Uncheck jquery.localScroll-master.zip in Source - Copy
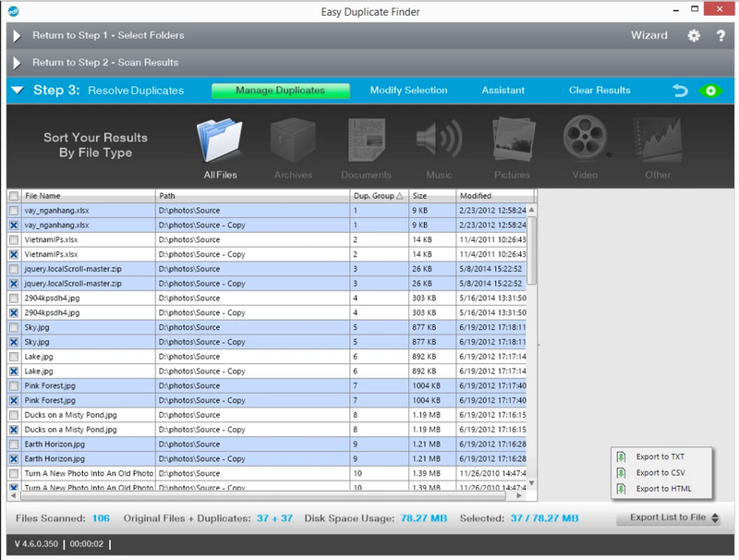The height and width of the screenshot is (560, 739). click(x=14, y=284)
